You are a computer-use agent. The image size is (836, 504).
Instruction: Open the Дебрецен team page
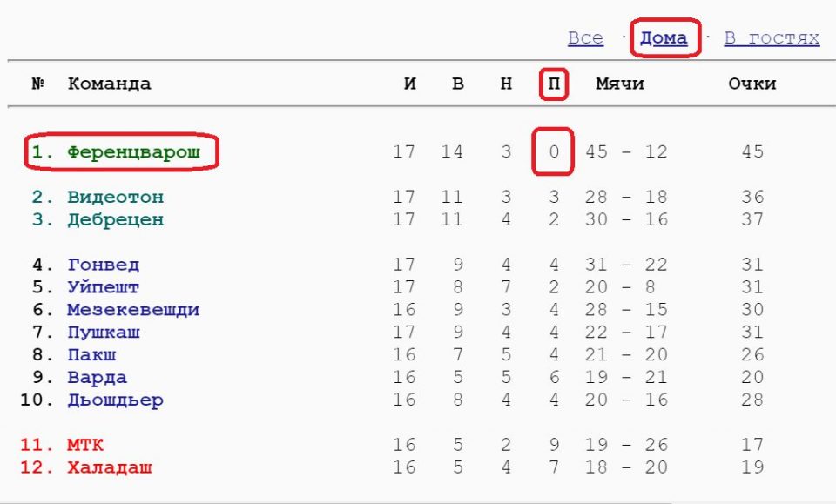click(x=115, y=219)
